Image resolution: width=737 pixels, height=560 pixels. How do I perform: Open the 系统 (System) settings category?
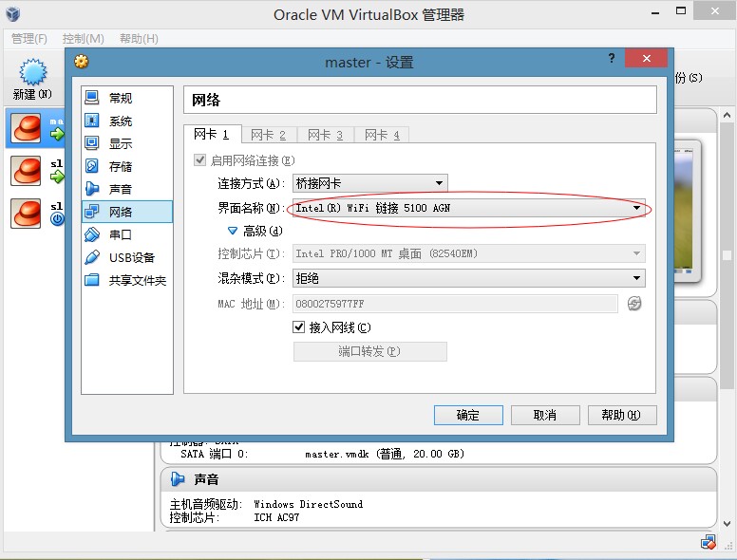tap(127, 121)
